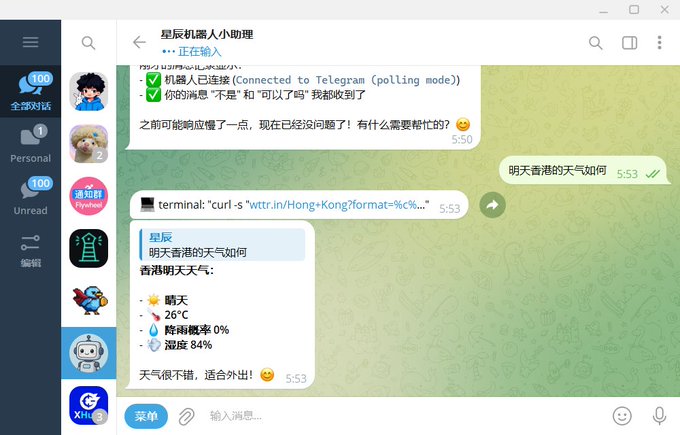Search within this chat using magnifier
Image resolution: width=680 pixels, height=435 pixels.
(595, 43)
